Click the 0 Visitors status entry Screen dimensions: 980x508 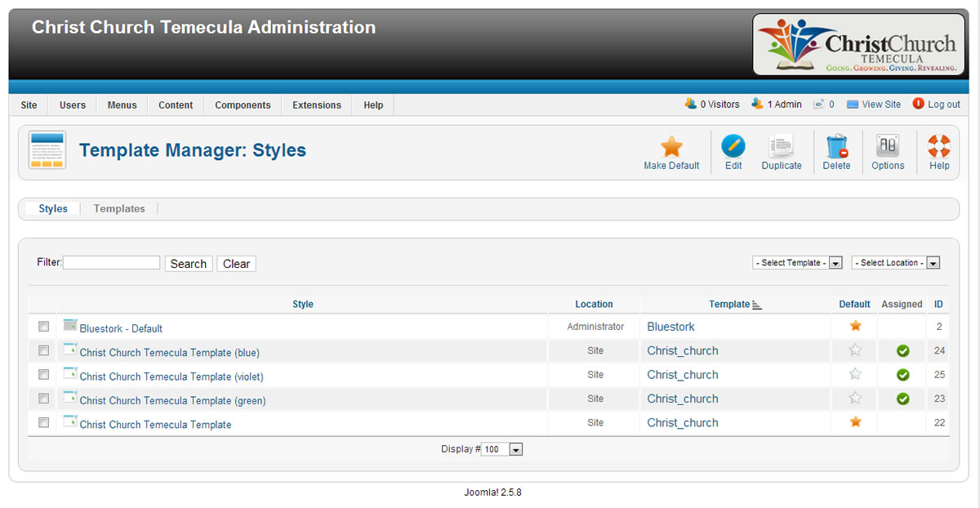coord(712,105)
